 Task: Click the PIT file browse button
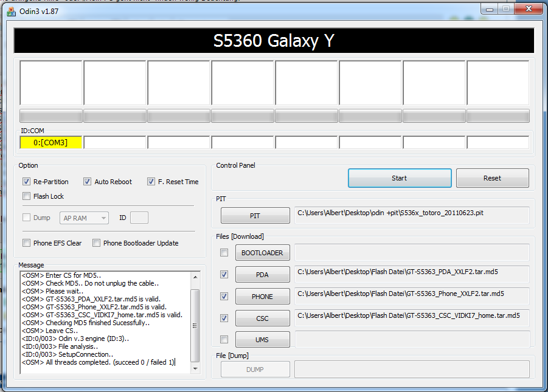point(255,216)
